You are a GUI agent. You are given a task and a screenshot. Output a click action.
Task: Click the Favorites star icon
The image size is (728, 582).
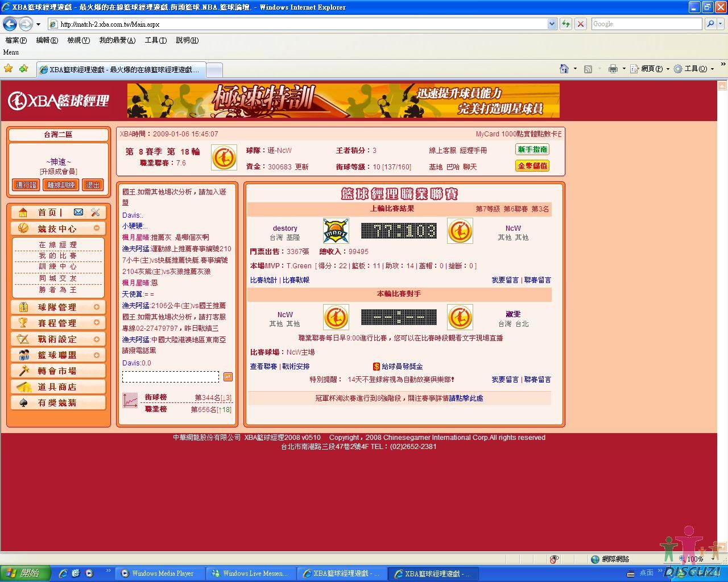9,69
